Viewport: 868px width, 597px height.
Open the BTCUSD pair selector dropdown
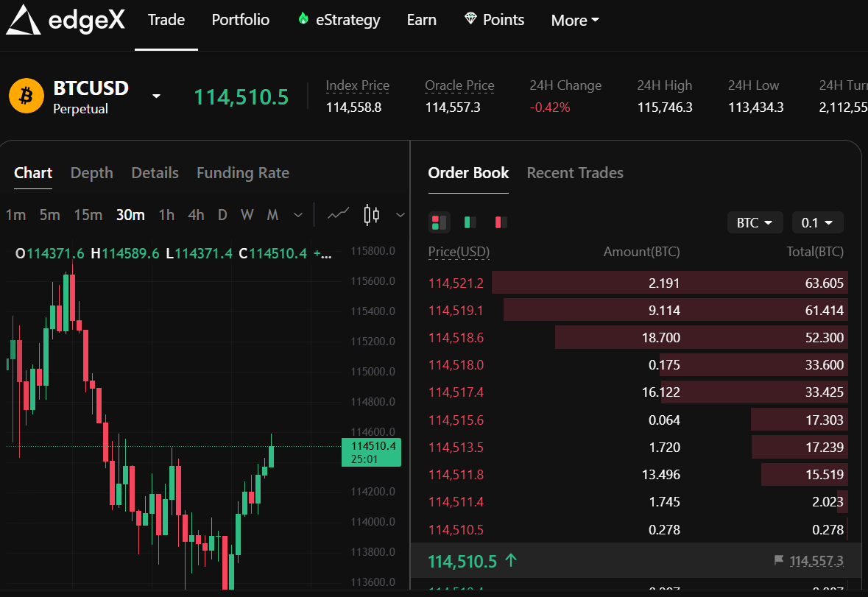pos(155,96)
